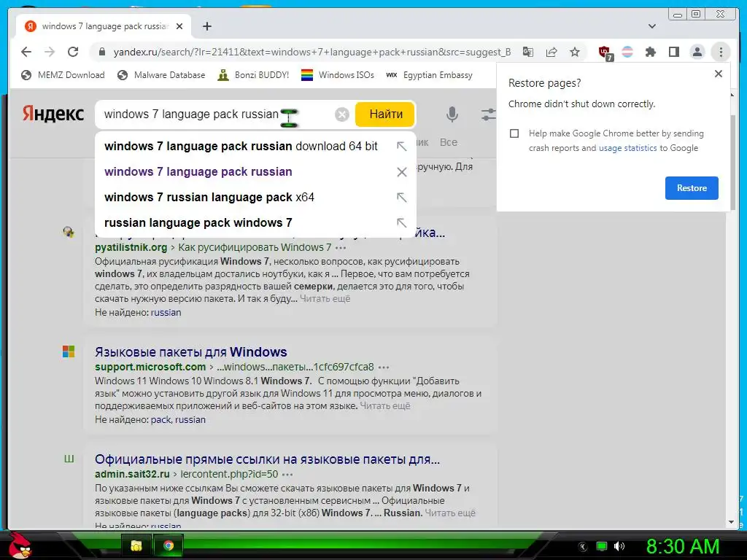Insert the 'x64' suggestion via its arrow
The image size is (747, 560).
pyautogui.click(x=402, y=197)
